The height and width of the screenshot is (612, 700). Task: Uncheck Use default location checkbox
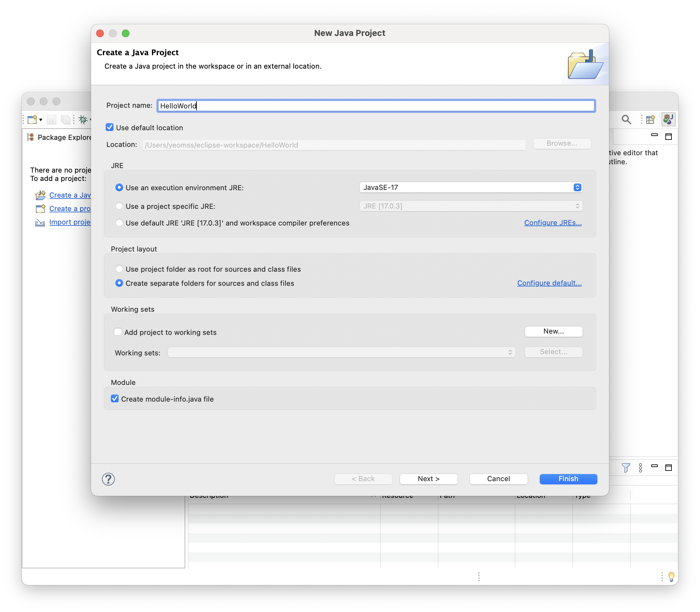pyautogui.click(x=110, y=127)
